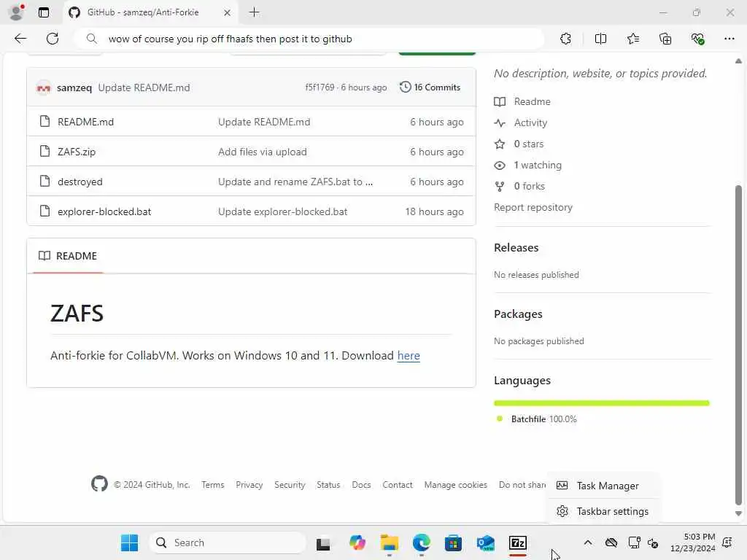Open the favorites star list
Viewport: 747px width, 560px height.
coord(633,39)
